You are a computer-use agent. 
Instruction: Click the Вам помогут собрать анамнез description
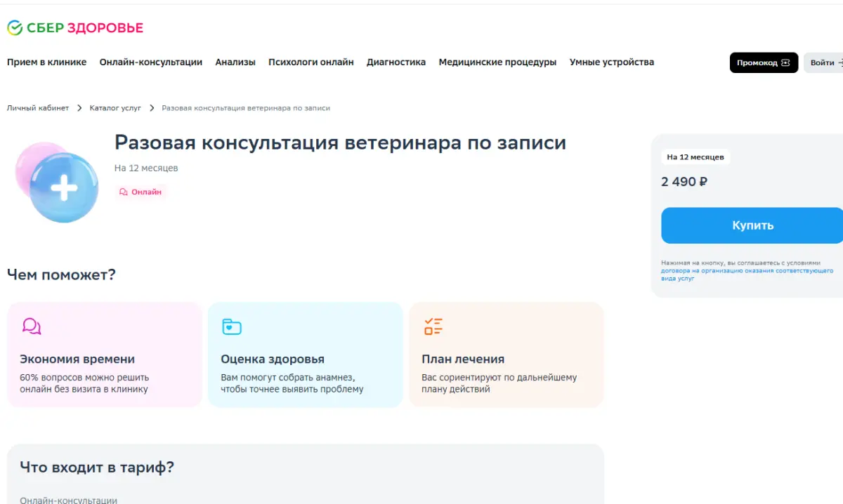(x=292, y=383)
